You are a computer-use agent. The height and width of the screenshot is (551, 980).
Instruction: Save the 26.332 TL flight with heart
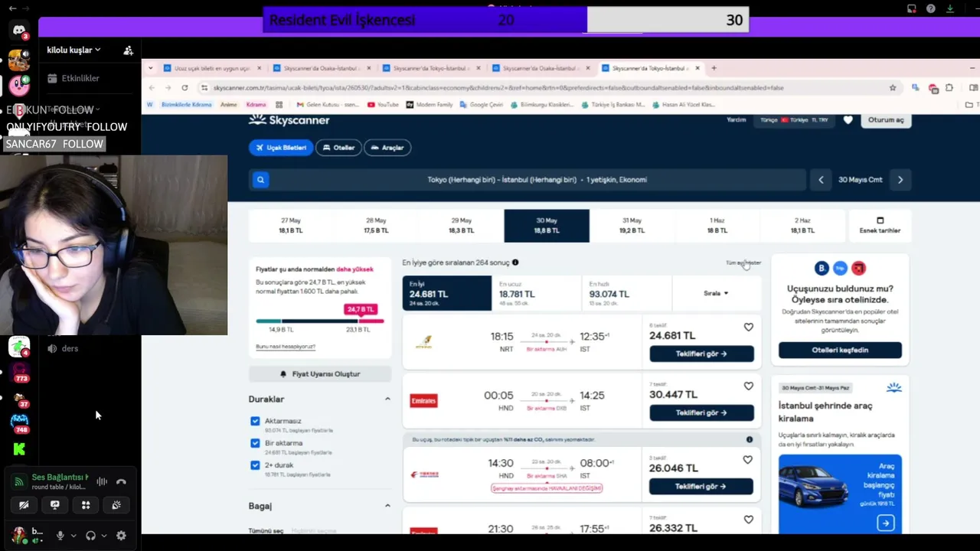point(749,520)
